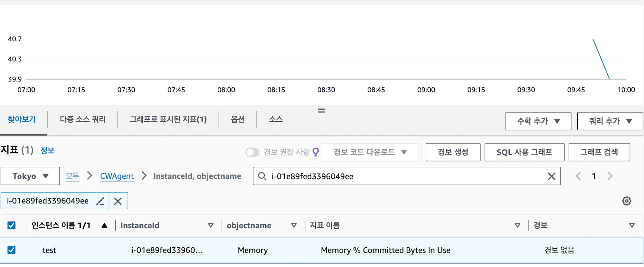Image resolution: width=644 pixels, height=267 pixels.
Task: Grab the panel resize handle
Action: 321,111
